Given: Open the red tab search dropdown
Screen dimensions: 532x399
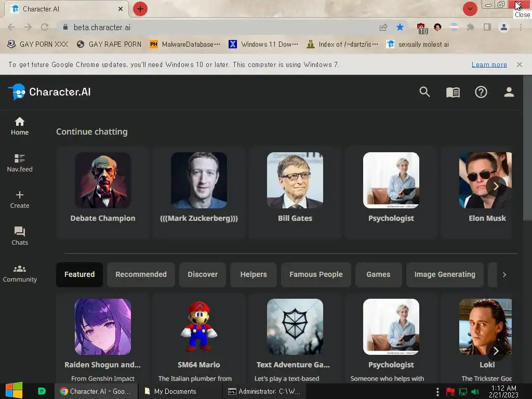Looking at the screenshot, I should pyautogui.click(x=470, y=9).
